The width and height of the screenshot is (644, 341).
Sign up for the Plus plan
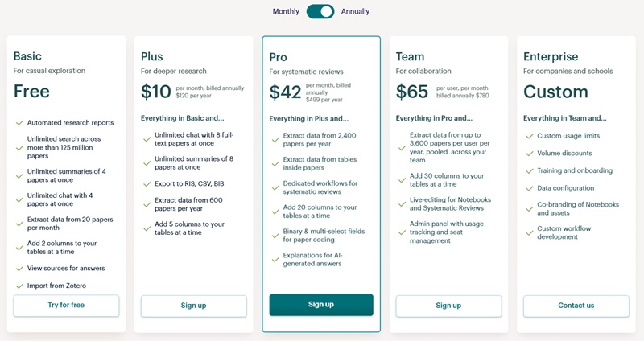193,306
